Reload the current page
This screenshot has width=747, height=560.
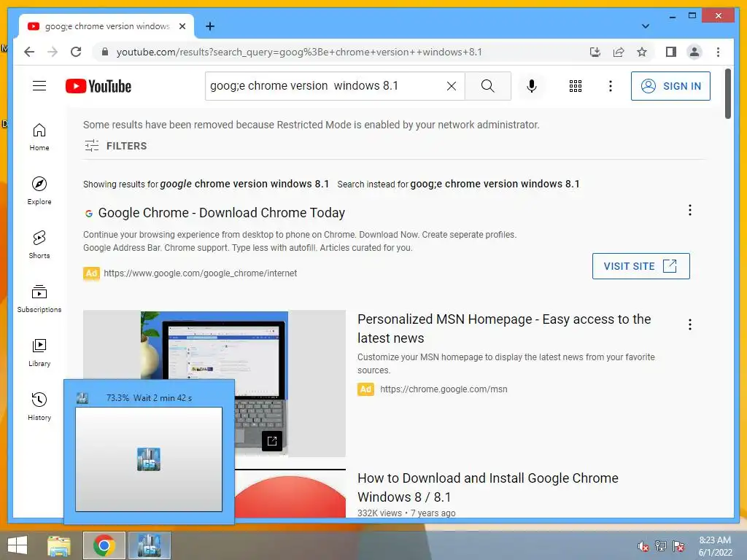[76, 52]
